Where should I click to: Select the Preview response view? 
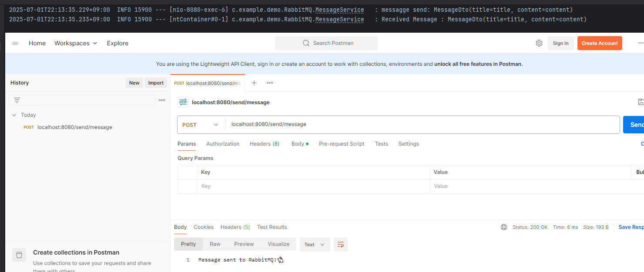point(244,244)
